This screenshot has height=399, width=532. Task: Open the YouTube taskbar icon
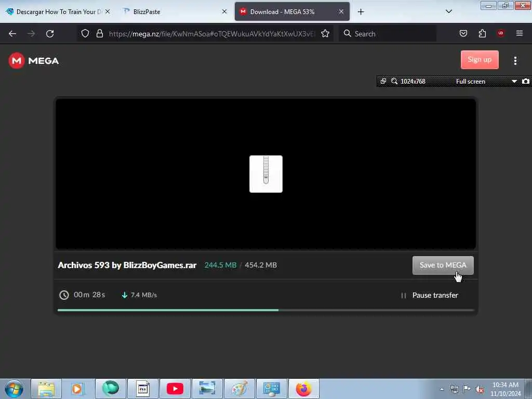(175, 389)
